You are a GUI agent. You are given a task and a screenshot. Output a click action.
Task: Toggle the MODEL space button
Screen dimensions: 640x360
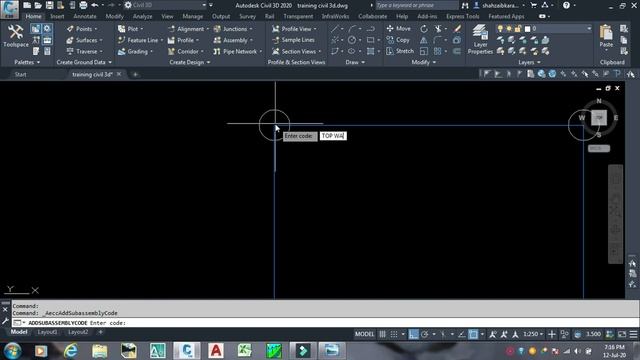(364, 334)
